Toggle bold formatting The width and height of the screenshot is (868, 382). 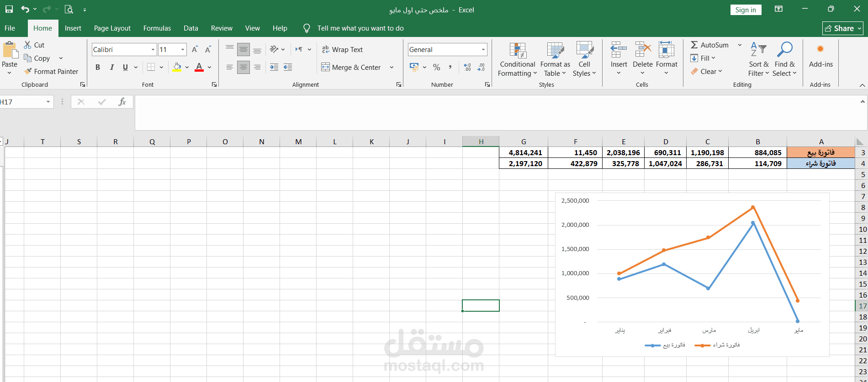(x=98, y=67)
